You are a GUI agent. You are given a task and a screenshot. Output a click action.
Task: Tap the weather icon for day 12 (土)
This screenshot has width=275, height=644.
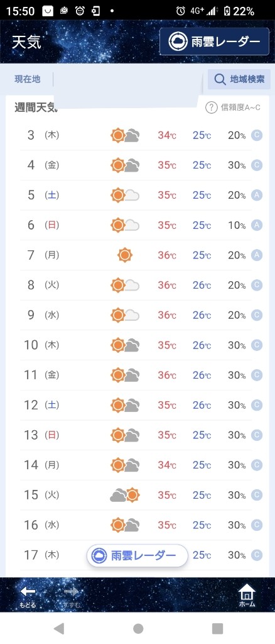(125, 405)
